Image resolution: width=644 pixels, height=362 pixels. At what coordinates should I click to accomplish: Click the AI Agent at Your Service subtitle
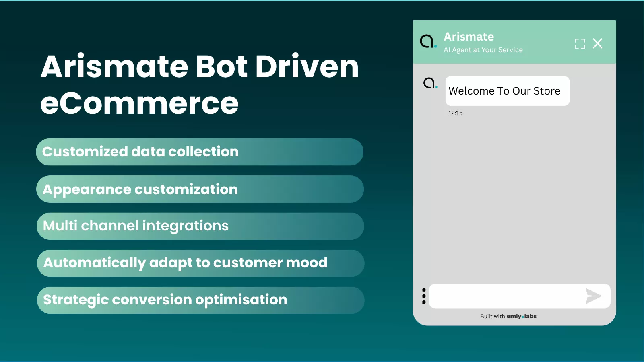pos(483,50)
